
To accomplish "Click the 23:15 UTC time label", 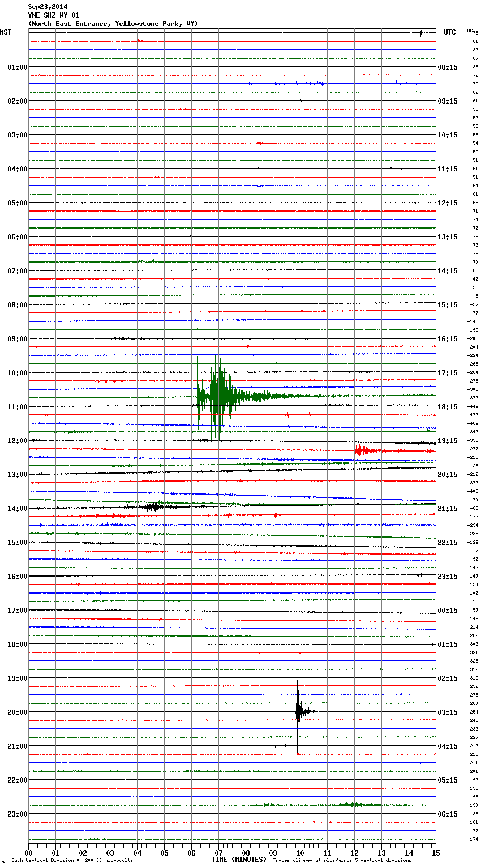I will pos(448,577).
